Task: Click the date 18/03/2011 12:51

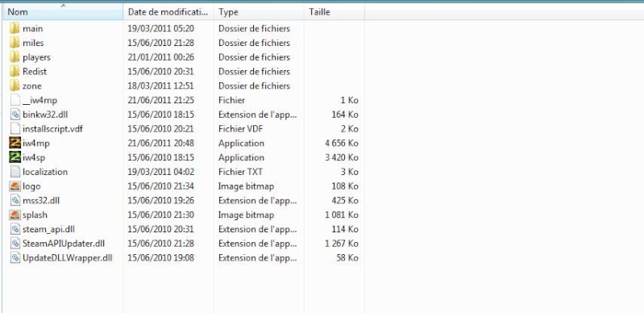Action: 161,86
